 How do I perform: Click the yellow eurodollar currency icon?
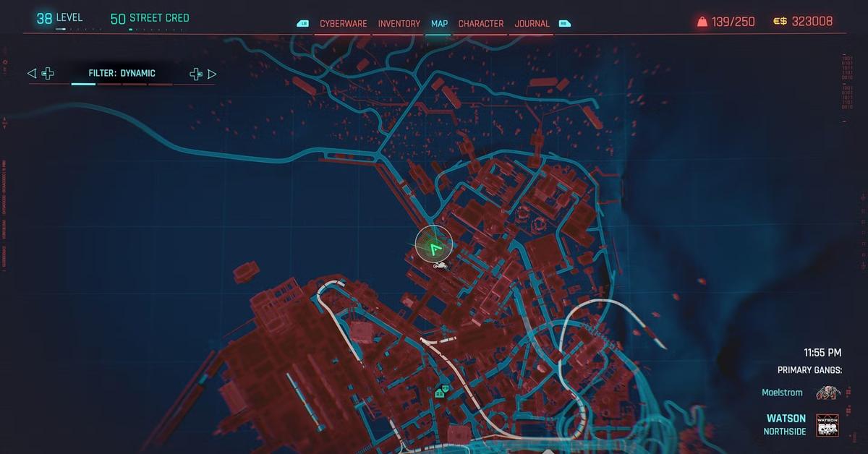(x=780, y=22)
